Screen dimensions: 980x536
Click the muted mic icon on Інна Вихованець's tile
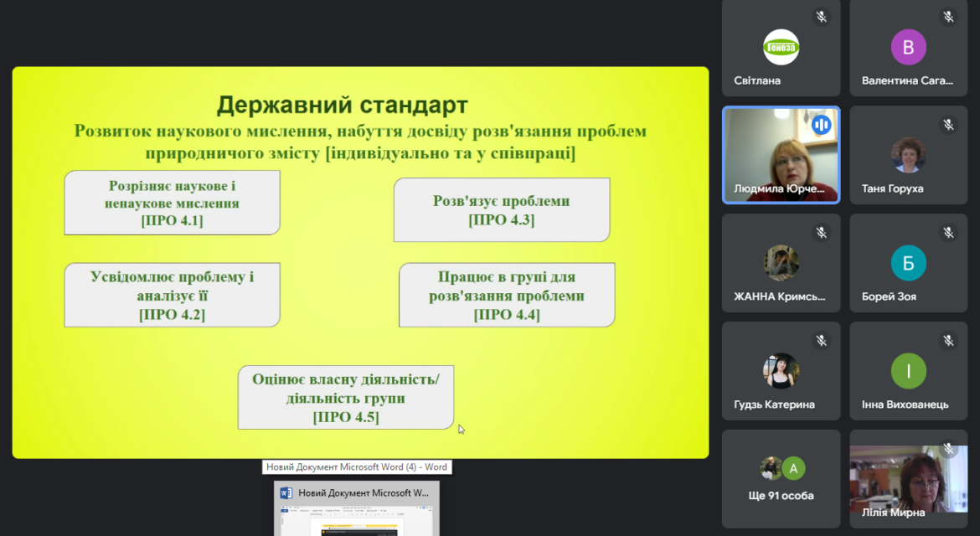coord(948,341)
